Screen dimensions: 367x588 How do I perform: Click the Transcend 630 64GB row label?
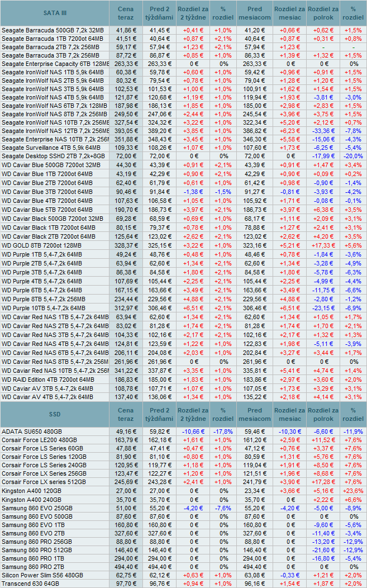click(x=31, y=583)
